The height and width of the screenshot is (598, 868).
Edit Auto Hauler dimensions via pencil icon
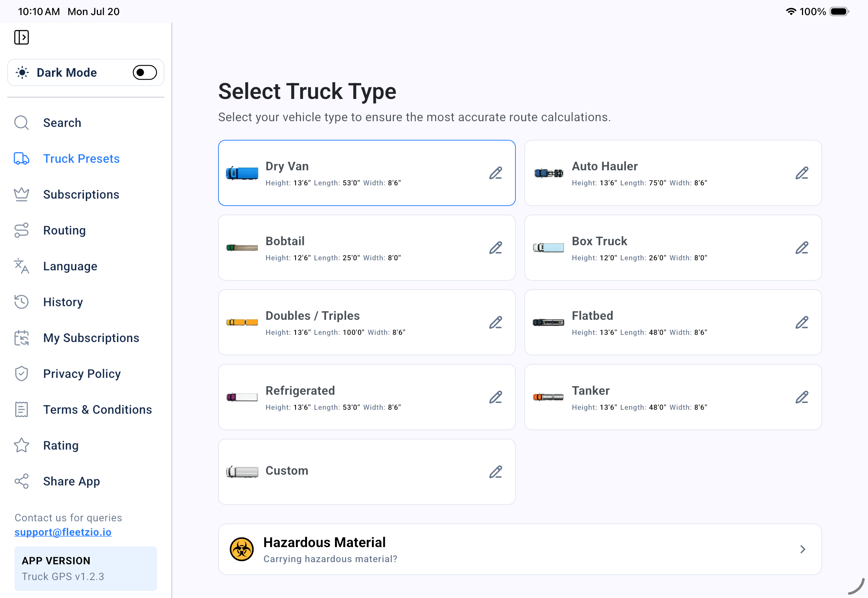(802, 173)
